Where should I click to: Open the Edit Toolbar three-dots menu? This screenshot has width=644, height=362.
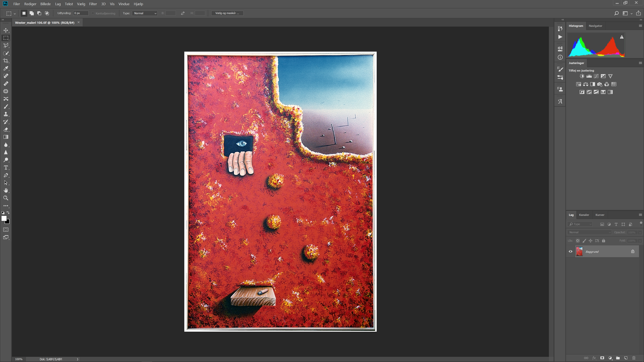6,206
